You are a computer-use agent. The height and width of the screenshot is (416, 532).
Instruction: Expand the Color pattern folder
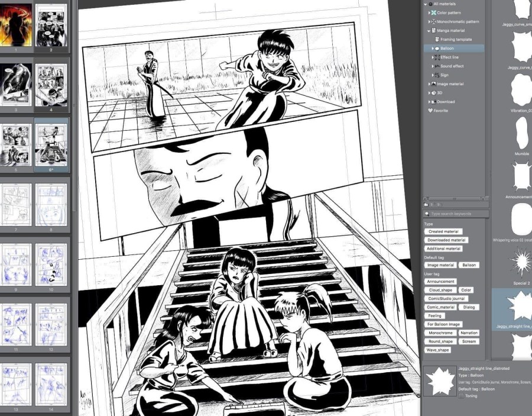(429, 13)
